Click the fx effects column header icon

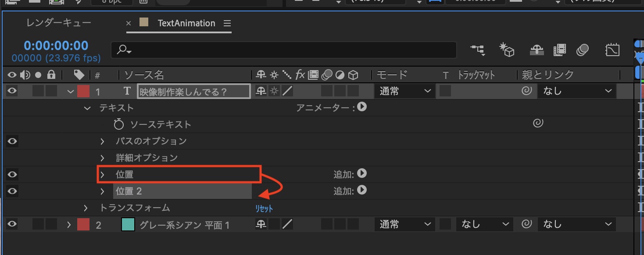click(x=300, y=75)
